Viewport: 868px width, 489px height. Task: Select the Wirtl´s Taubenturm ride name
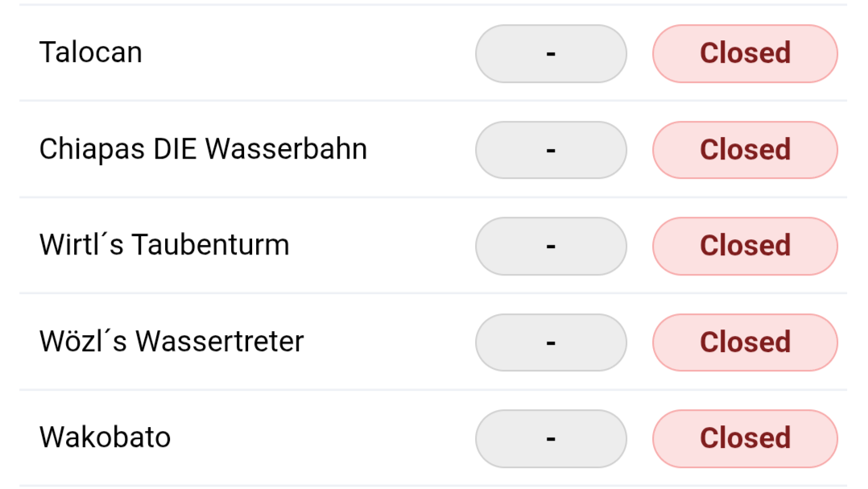(x=164, y=246)
